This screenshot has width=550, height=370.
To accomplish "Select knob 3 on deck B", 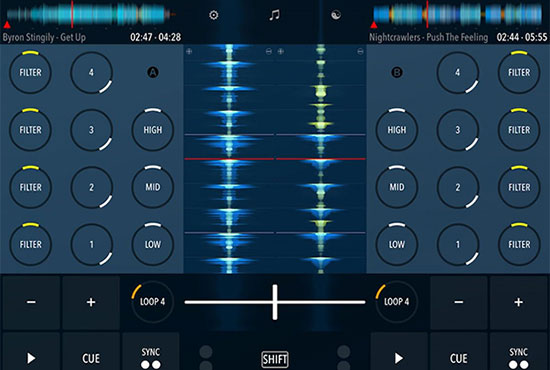I will pyautogui.click(x=458, y=130).
